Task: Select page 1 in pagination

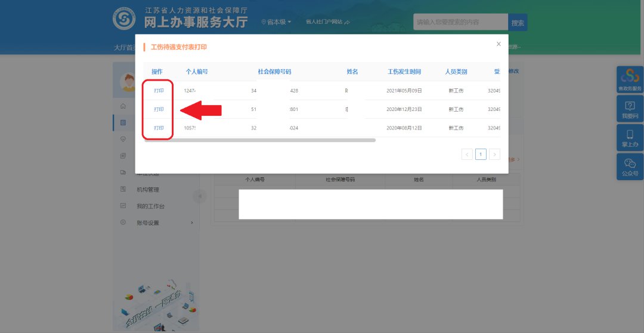Action: [x=481, y=155]
